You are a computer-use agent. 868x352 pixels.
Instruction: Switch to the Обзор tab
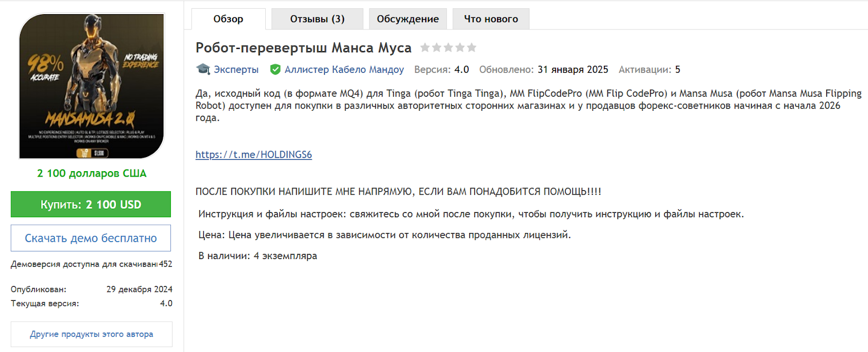tap(228, 19)
